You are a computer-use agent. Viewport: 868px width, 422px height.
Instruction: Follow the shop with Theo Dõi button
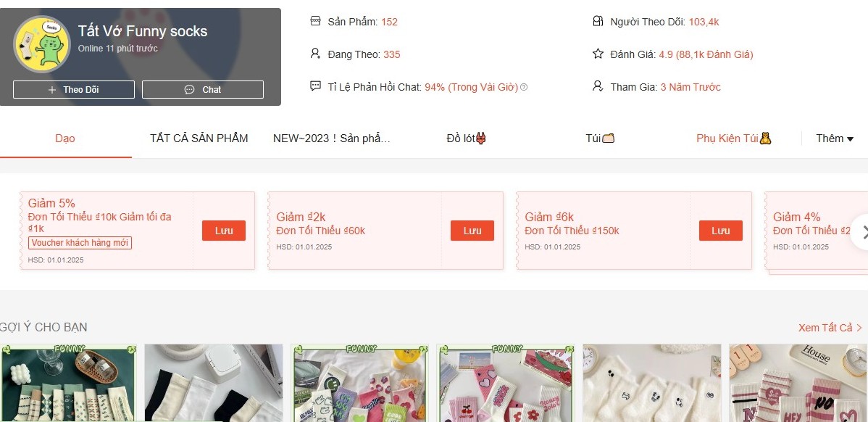point(74,90)
